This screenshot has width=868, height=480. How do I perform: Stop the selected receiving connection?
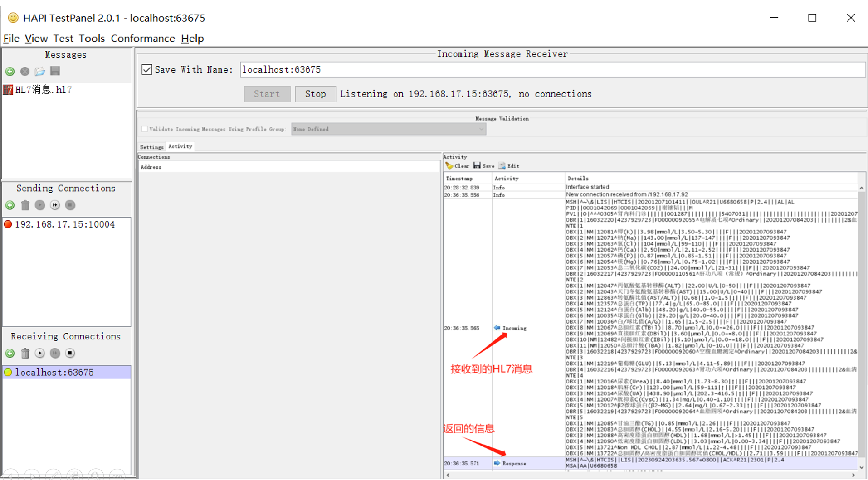coord(70,354)
